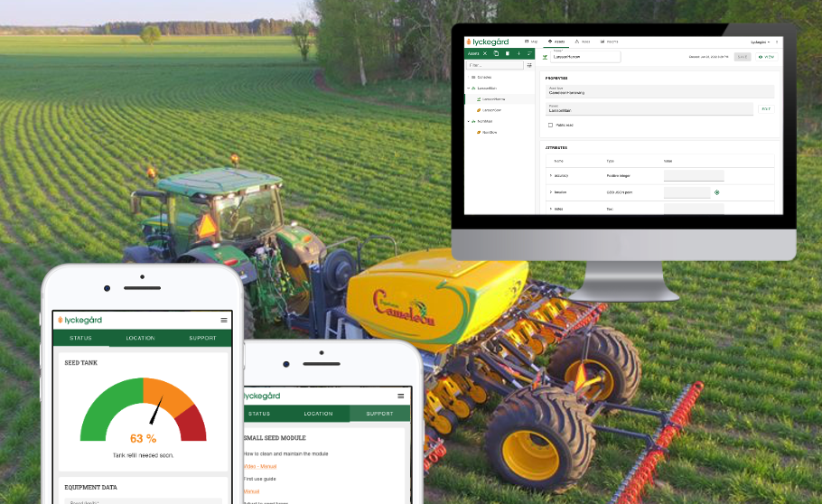Viewport: 822px width, 504px height.
Task: Expand the Consoles tree node
Action: (469, 77)
